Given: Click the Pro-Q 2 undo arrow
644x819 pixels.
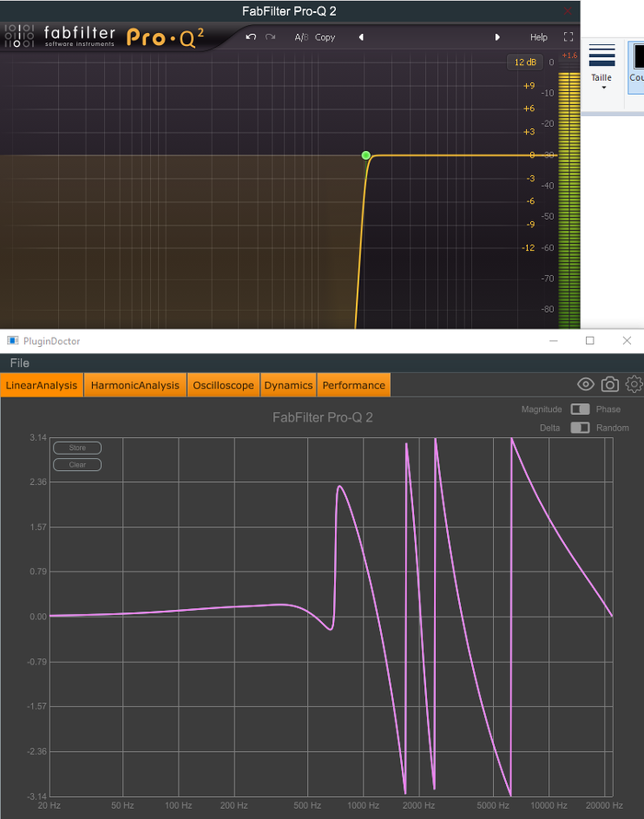Looking at the screenshot, I should pos(251,37).
